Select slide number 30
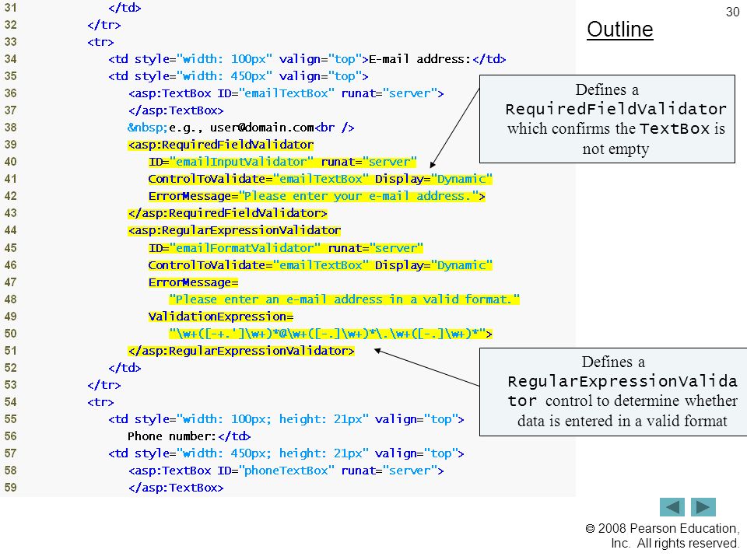The height and width of the screenshot is (560, 747). click(733, 12)
